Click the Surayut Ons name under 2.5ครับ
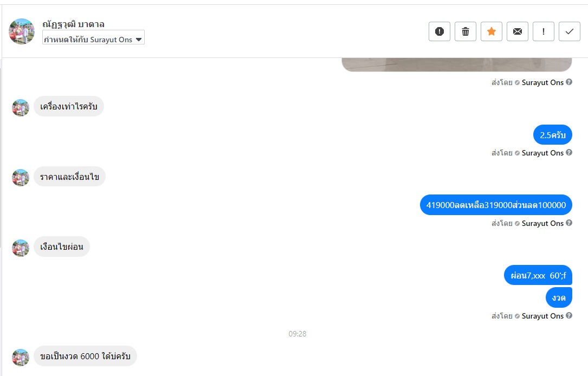588x376 pixels. coord(542,153)
